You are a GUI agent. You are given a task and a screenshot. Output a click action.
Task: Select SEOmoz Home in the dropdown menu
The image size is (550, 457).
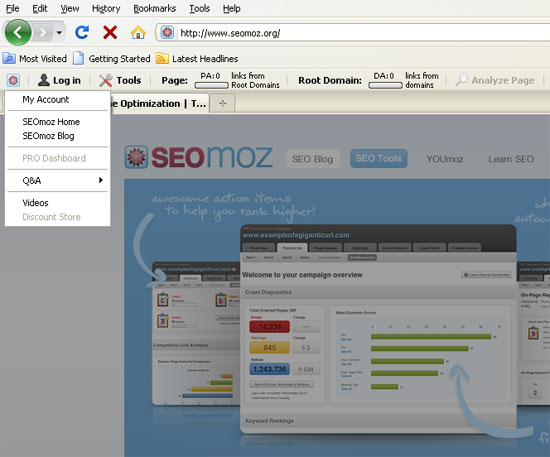coord(58,122)
